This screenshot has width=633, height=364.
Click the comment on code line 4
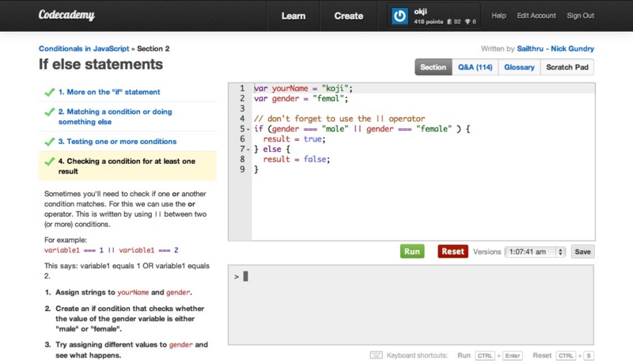[339, 119]
